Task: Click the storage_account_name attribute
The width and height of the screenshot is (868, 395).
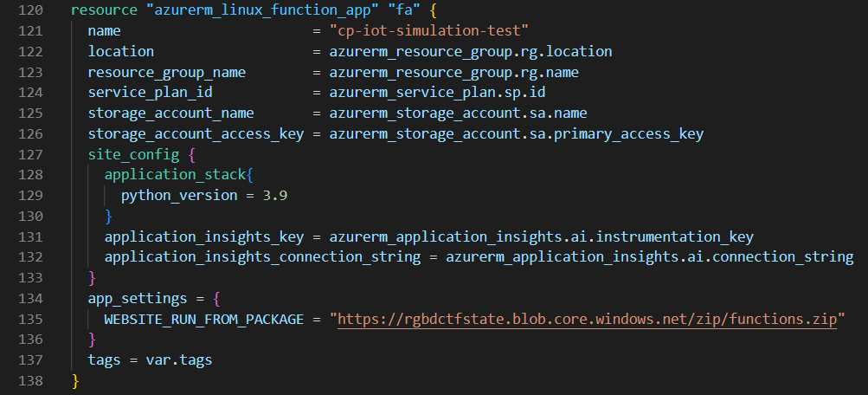Action: click(x=171, y=113)
